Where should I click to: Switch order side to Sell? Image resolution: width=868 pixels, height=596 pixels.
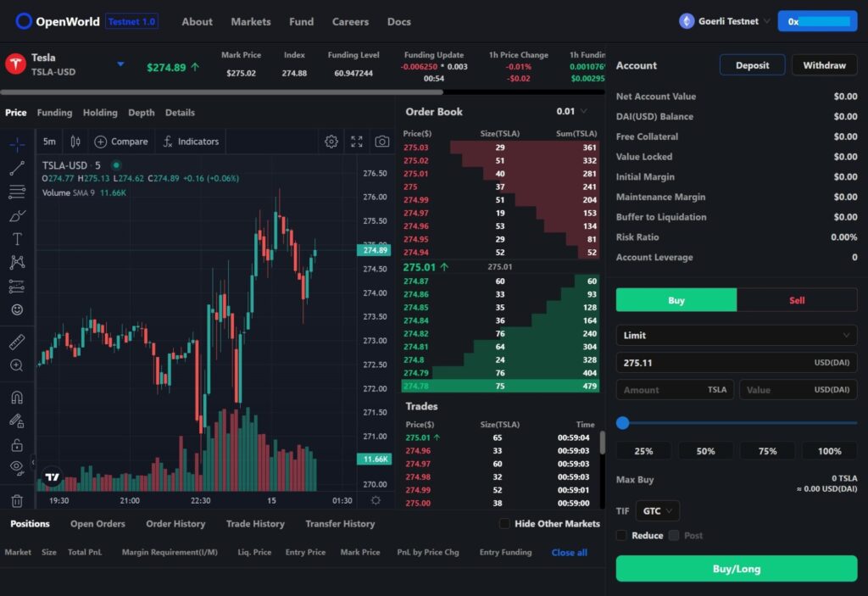pyautogui.click(x=797, y=300)
